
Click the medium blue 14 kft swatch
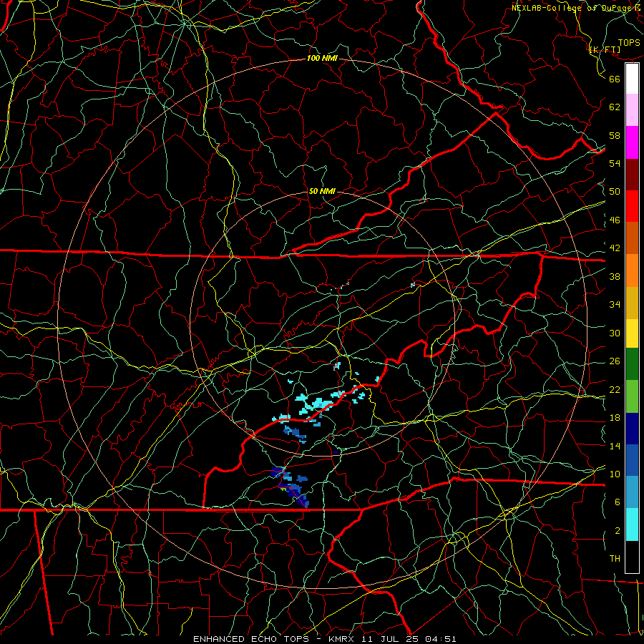[x=632, y=460]
